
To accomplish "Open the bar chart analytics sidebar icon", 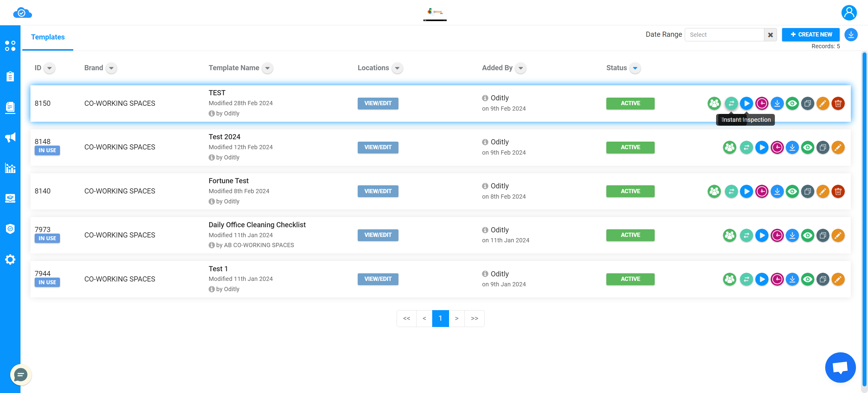I will coord(10,168).
